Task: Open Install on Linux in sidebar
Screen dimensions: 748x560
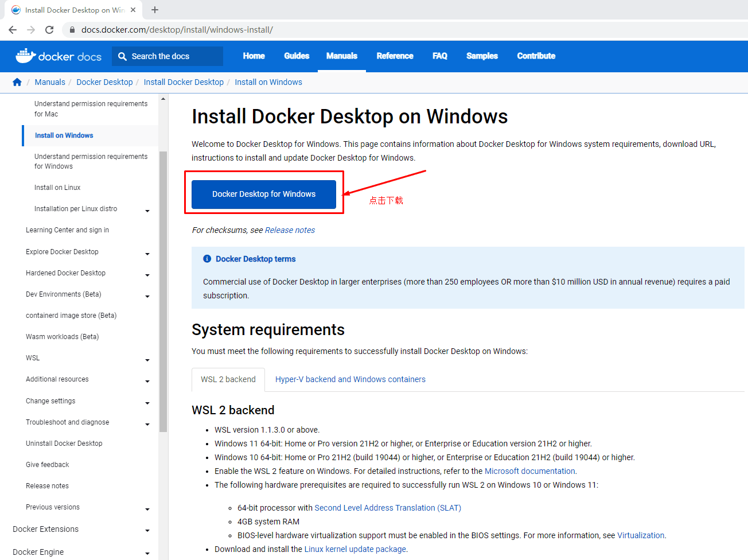Action: tap(57, 188)
